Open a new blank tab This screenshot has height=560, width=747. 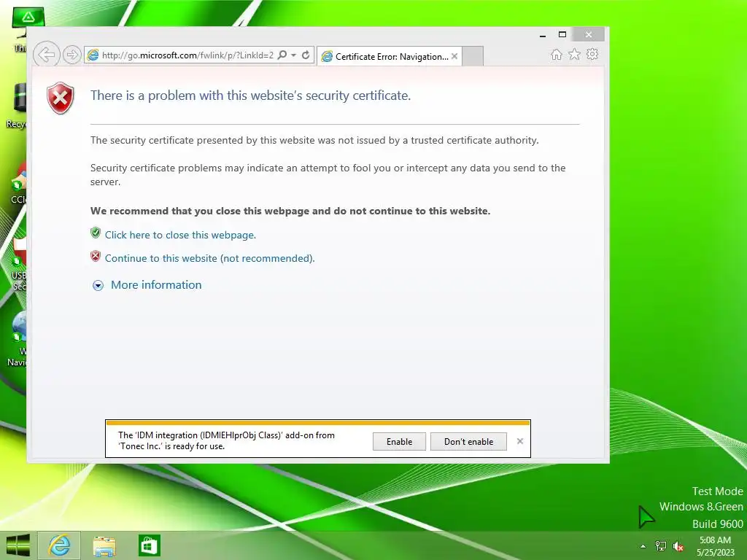(x=473, y=56)
